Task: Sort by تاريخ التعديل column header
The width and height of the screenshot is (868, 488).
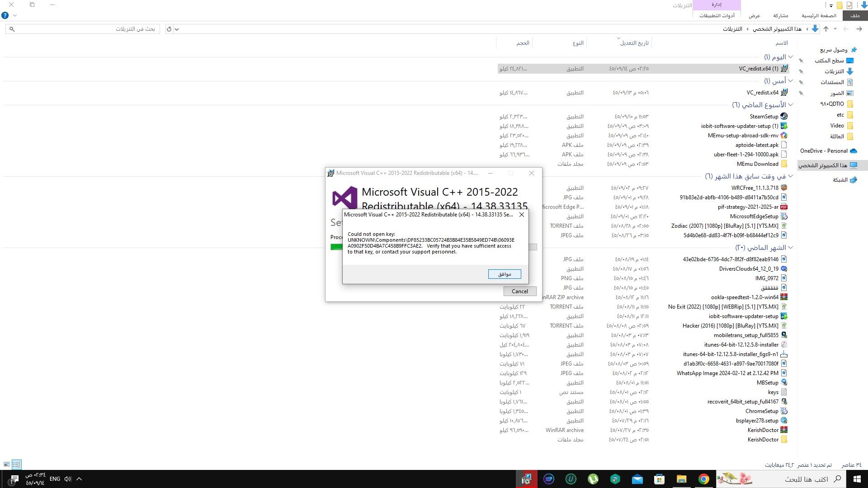Action: (x=634, y=43)
